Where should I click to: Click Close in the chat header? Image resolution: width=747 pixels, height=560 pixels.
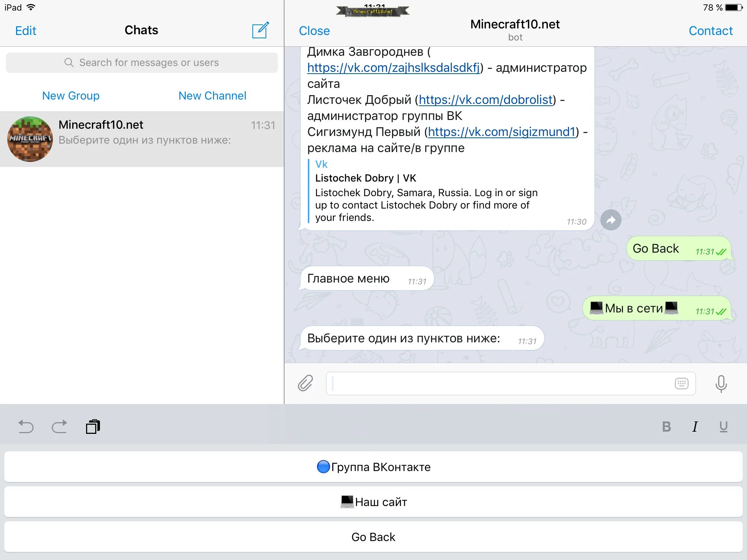pyautogui.click(x=314, y=31)
